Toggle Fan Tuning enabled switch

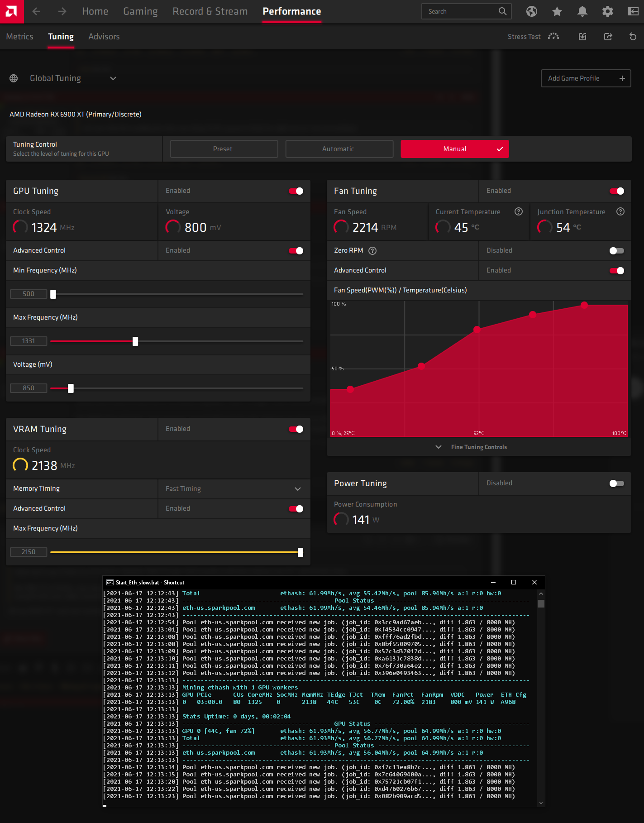[617, 191]
